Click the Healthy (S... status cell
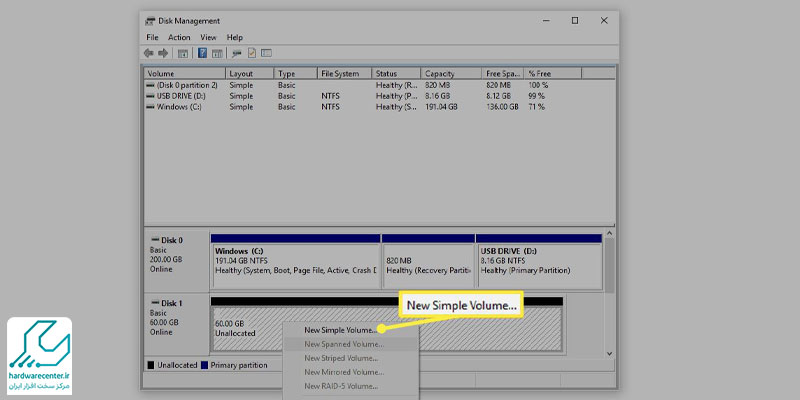 [x=396, y=107]
